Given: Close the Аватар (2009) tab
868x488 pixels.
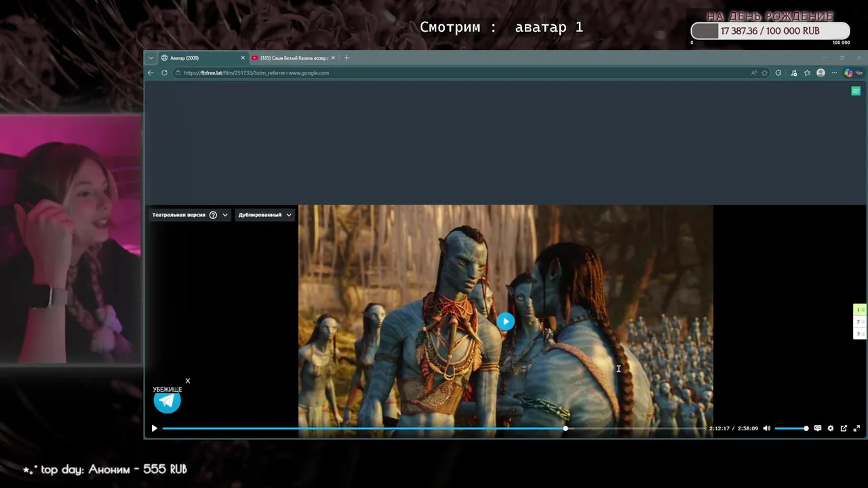Looking at the screenshot, I should pos(243,58).
